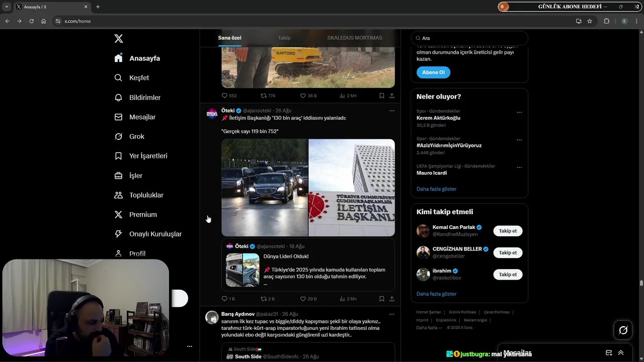644x362 pixels.
Task: Open account options three dots
Action: click(x=190, y=346)
